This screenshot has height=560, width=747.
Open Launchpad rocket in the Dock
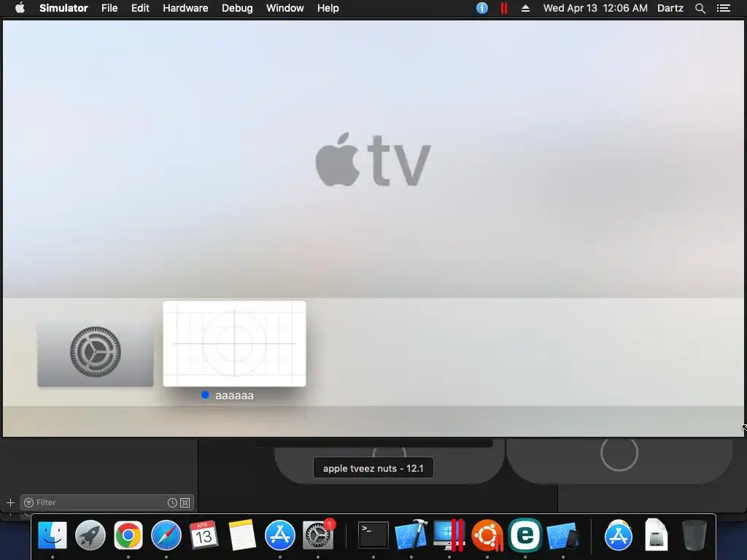pyautogui.click(x=90, y=535)
